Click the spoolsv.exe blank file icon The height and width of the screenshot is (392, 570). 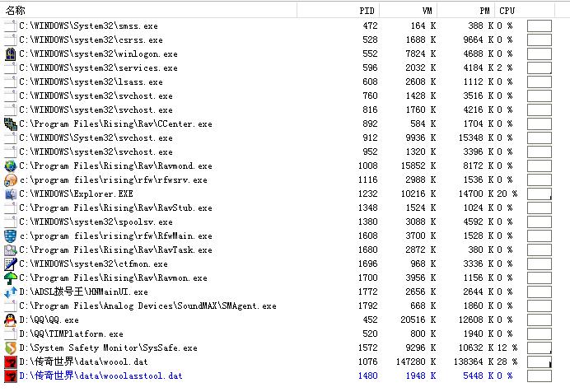pos(11,222)
